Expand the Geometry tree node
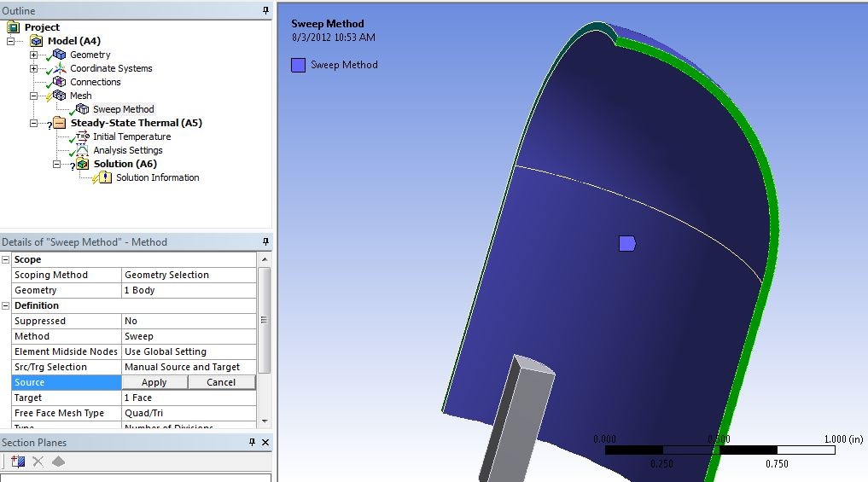 pos(33,55)
